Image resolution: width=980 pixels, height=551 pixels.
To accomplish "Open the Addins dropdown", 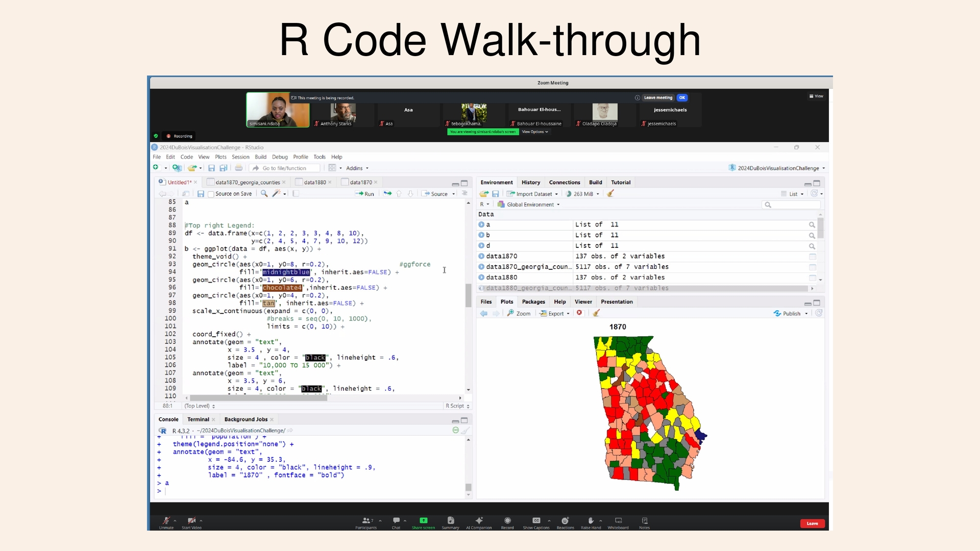I will point(357,168).
